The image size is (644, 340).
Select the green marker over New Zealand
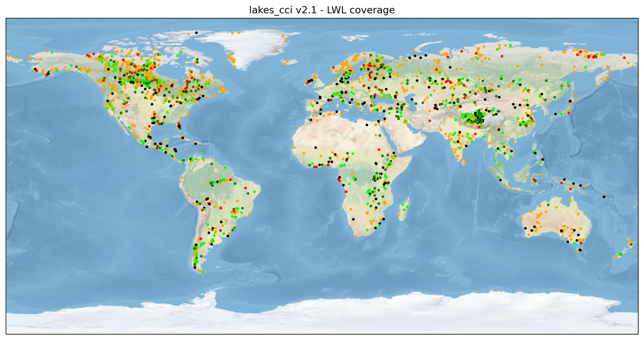[x=620, y=254]
